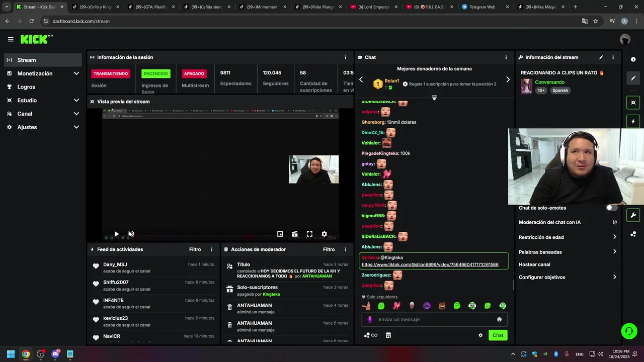This screenshot has width=644, height=362.
Task: Show next top donor with right arrow
Action: [x=508, y=79]
